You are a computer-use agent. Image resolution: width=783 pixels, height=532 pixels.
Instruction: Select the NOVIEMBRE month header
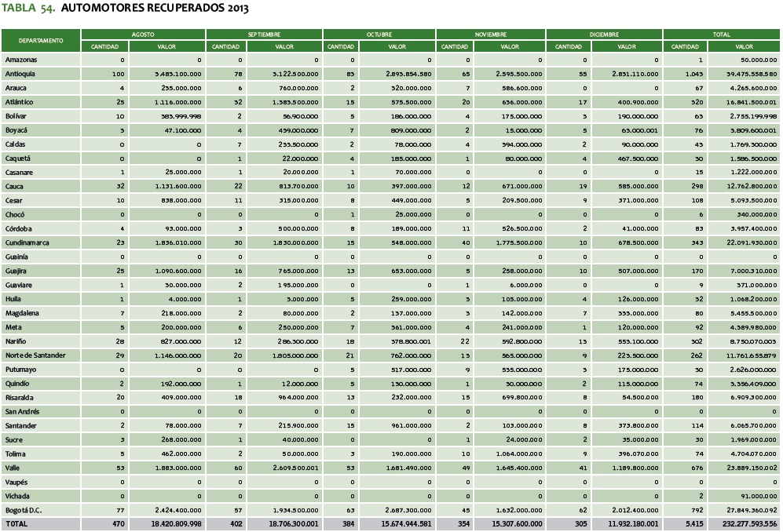click(489, 35)
